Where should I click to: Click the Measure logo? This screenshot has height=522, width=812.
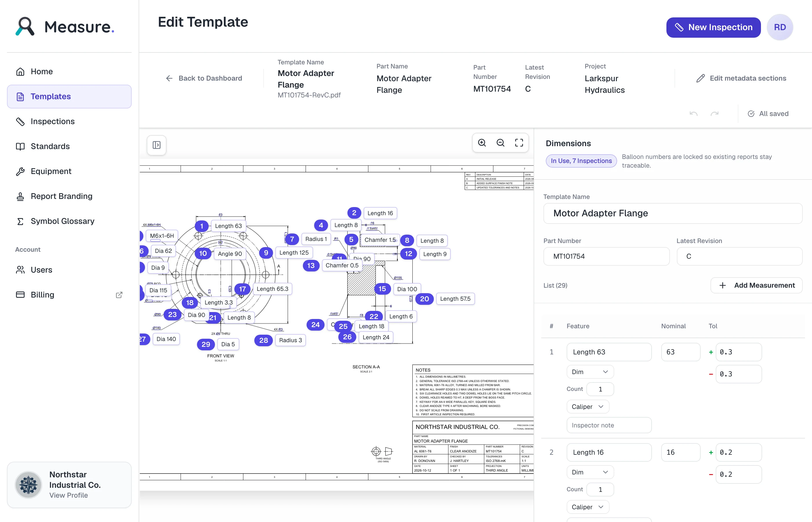pos(65,26)
